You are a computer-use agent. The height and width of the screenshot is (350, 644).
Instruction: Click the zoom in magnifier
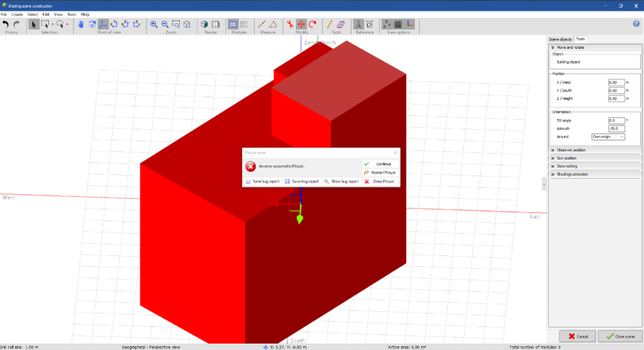pos(154,24)
